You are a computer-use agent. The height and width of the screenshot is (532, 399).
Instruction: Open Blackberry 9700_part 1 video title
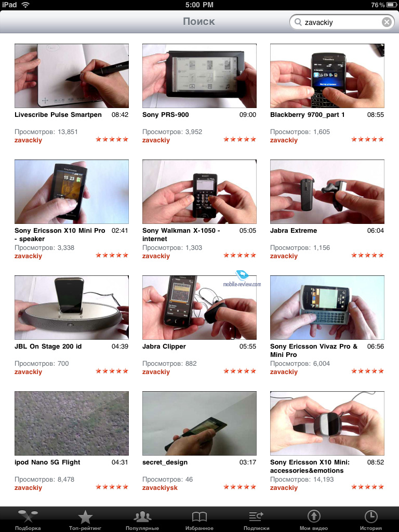(x=308, y=115)
